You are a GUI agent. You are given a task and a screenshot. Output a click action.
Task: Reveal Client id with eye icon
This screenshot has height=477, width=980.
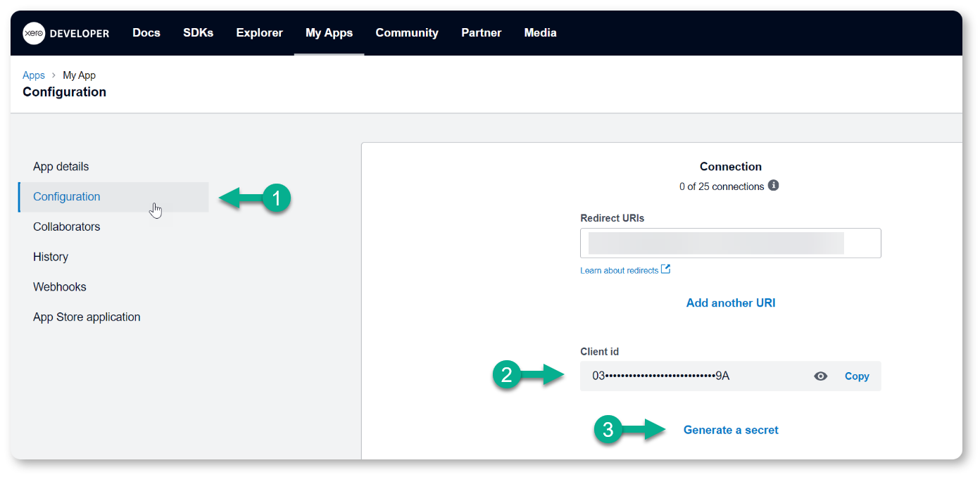820,376
